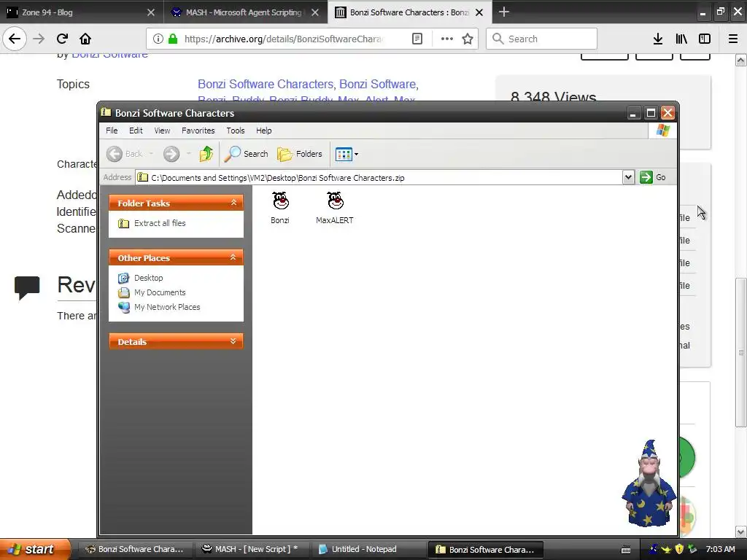Click the Bonzi Software Characters topic link

(266, 85)
